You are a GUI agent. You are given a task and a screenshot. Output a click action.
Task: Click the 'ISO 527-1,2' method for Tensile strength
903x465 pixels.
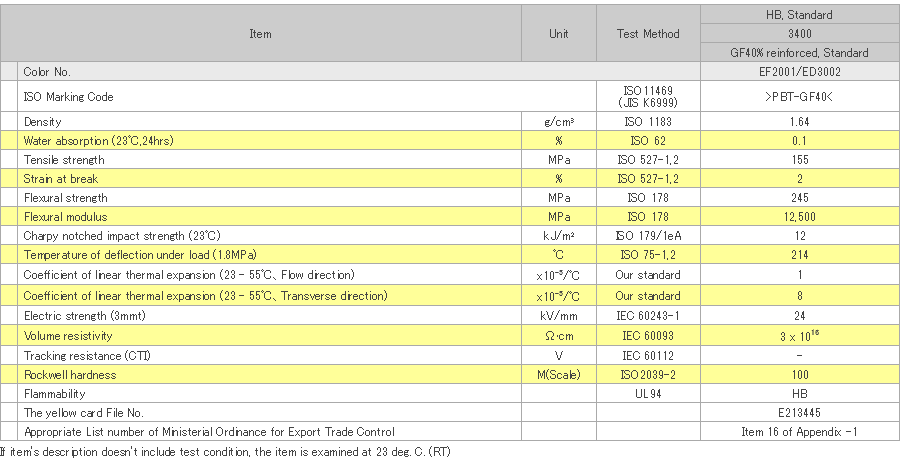tap(647, 160)
